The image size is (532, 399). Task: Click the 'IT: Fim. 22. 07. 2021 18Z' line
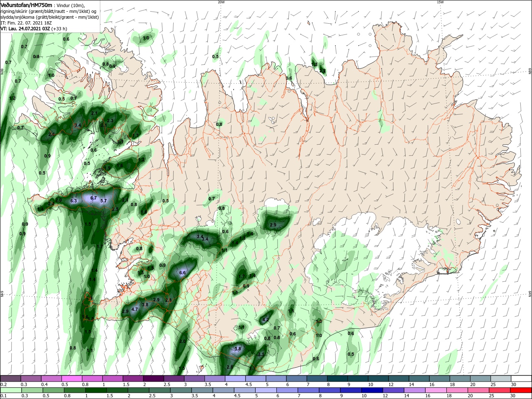pos(26,23)
